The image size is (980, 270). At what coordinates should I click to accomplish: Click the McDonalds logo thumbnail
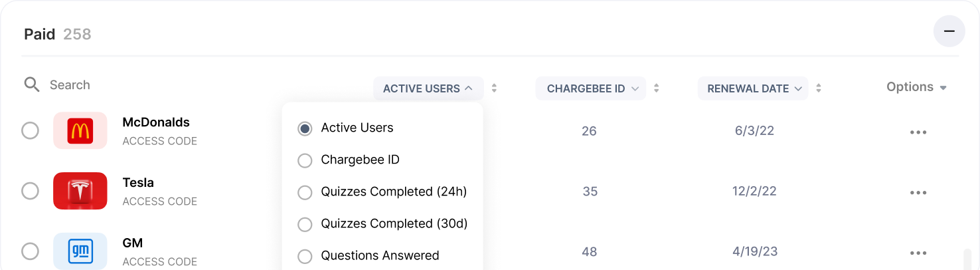[80, 131]
